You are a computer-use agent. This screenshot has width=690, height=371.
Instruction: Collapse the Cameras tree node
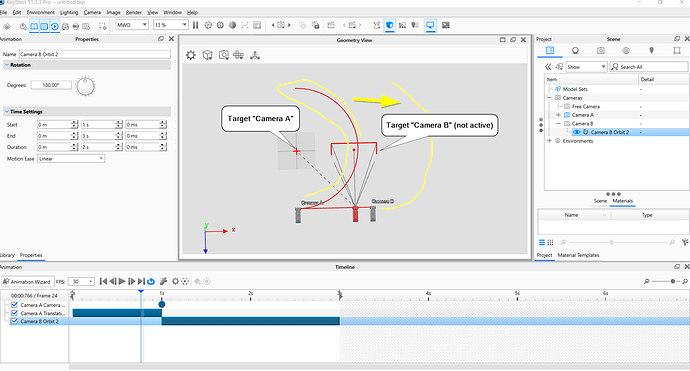click(549, 98)
